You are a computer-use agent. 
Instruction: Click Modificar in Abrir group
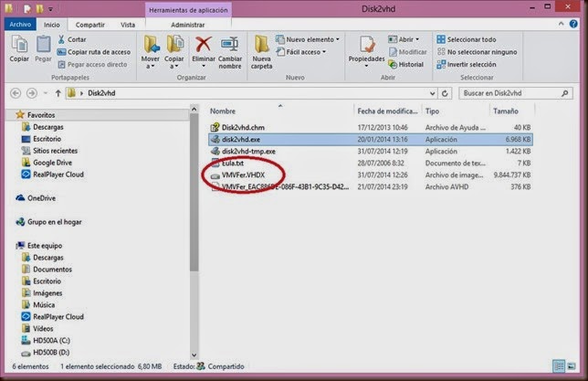tap(408, 52)
